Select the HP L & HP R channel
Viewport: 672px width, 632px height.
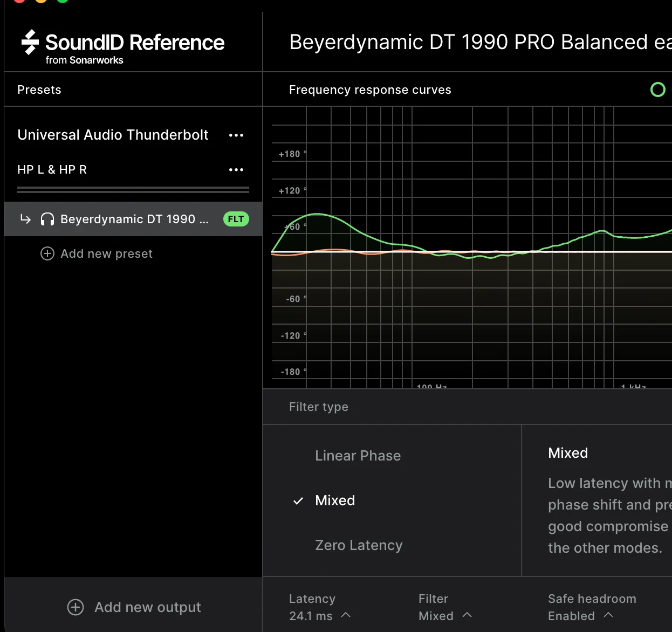point(52,169)
